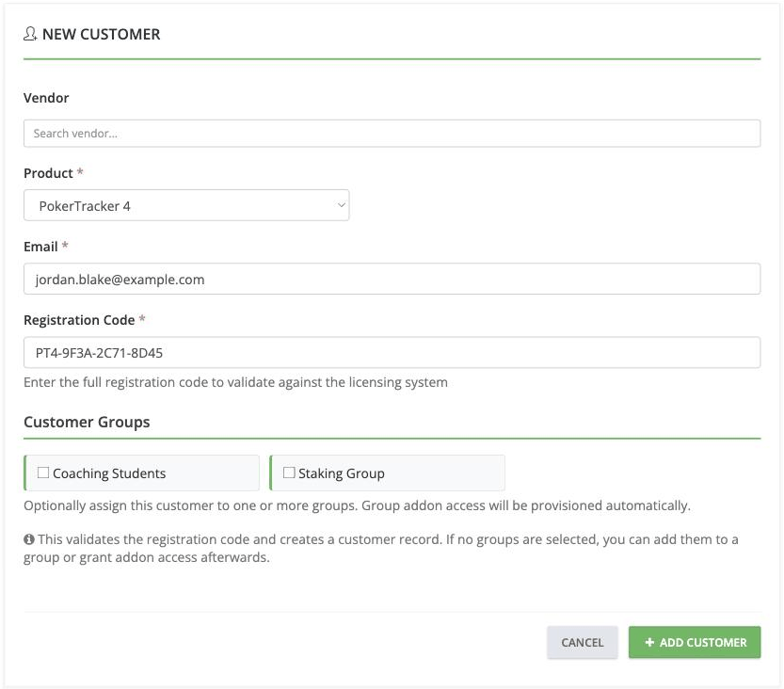Click the Product label

(48, 173)
